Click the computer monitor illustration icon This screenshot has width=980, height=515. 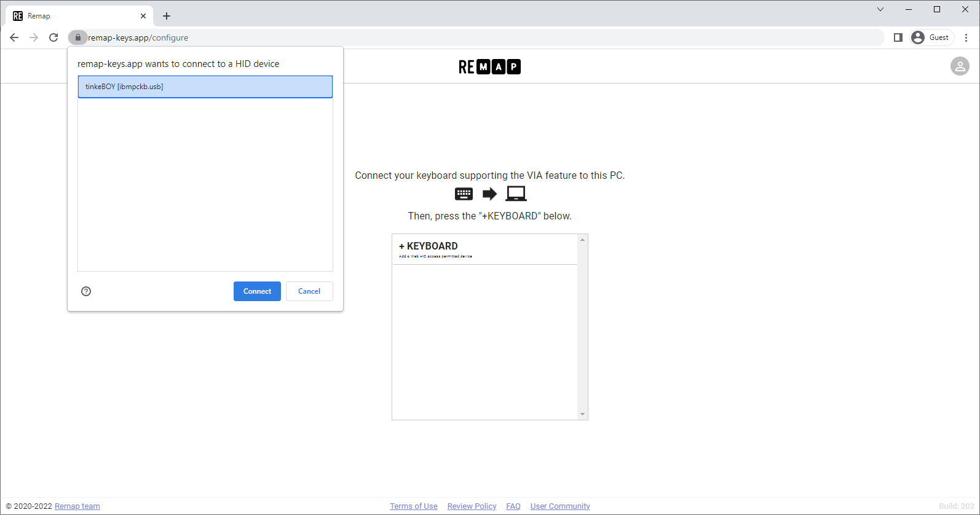pos(516,194)
